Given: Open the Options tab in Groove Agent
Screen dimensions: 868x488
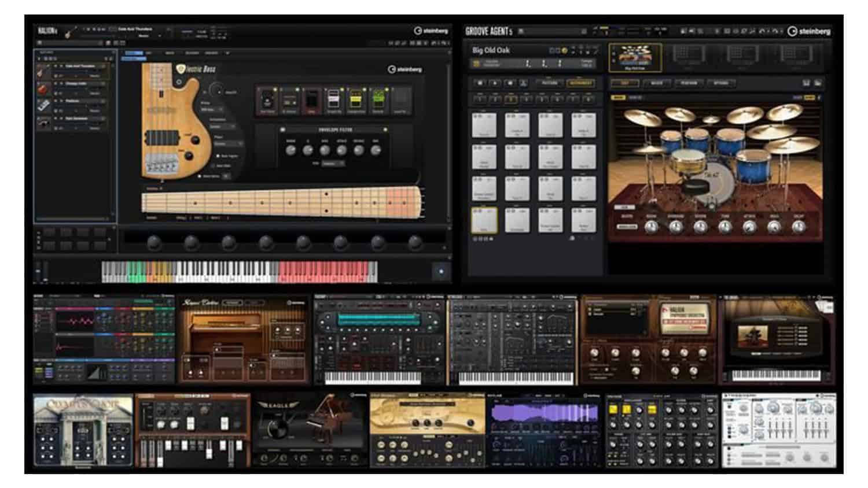Looking at the screenshot, I should click(x=720, y=83).
